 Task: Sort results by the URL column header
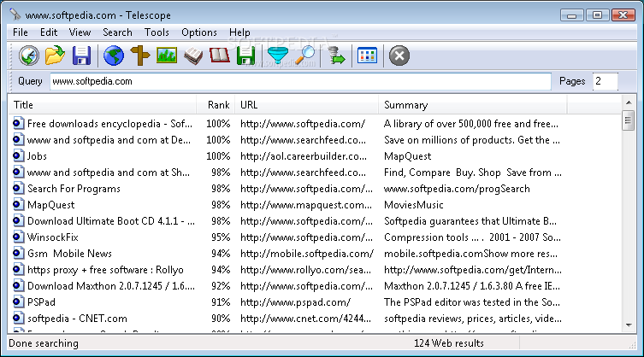[x=306, y=105]
